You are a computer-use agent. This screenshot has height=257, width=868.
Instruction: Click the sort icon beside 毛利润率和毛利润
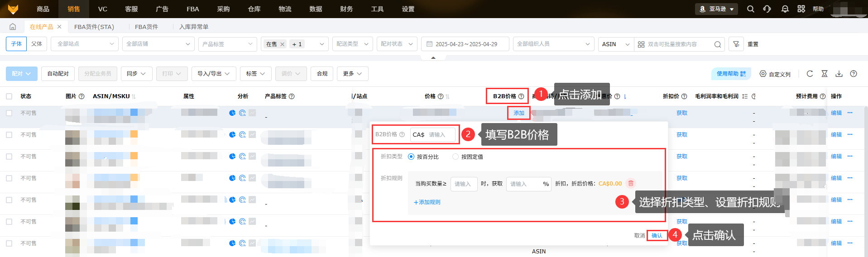745,96
